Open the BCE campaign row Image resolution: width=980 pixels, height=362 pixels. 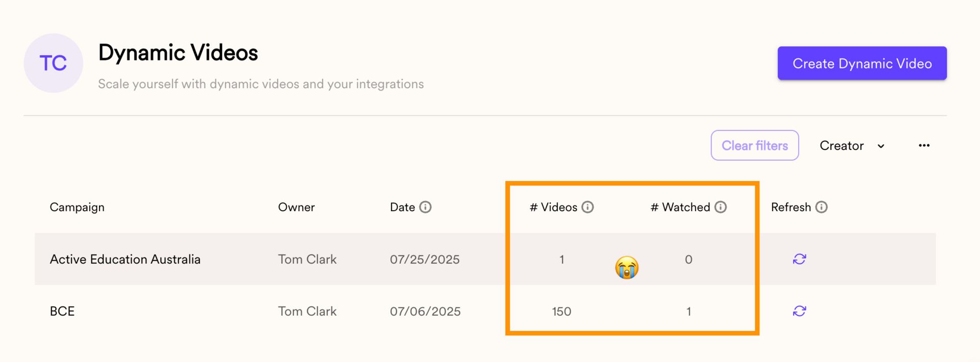62,311
